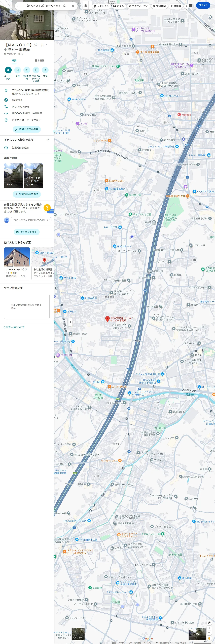Open the hamburger main menu
The width and height of the screenshot is (215, 644).
click(x=19, y=6)
